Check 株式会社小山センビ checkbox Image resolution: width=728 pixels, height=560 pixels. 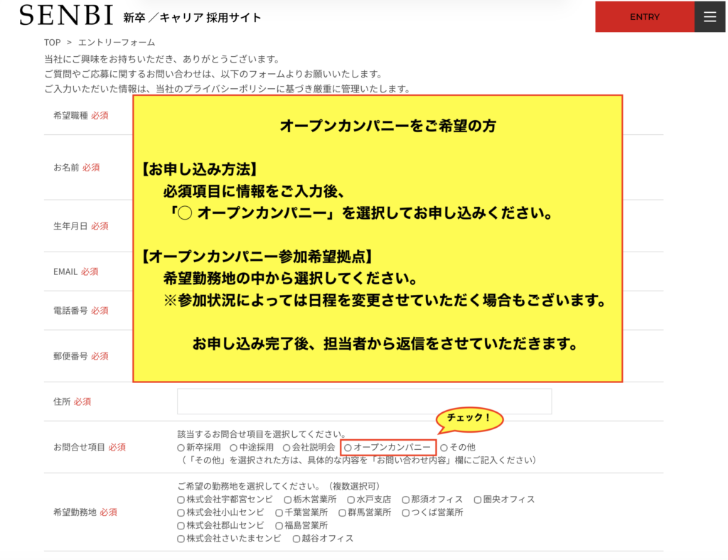[181, 512]
